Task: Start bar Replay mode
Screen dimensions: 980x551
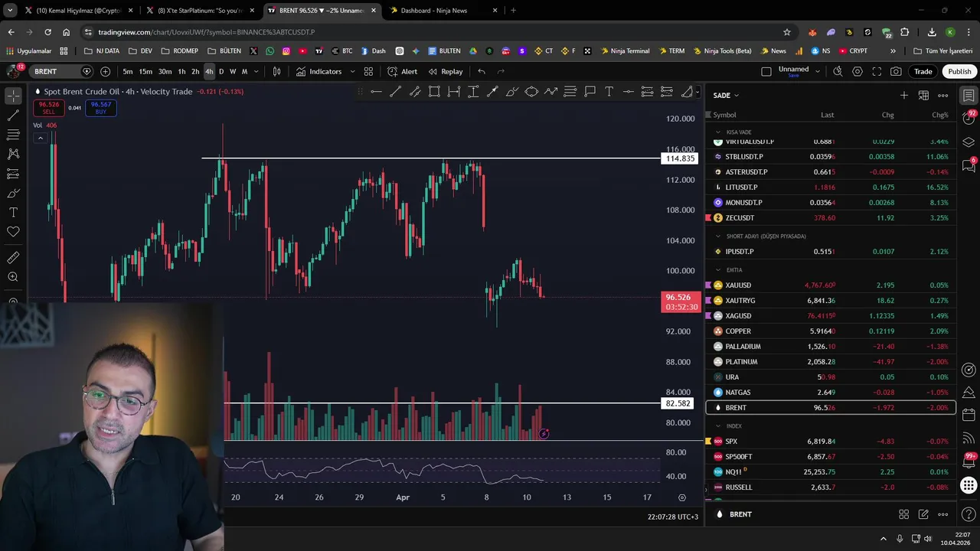Action: pyautogui.click(x=446, y=71)
